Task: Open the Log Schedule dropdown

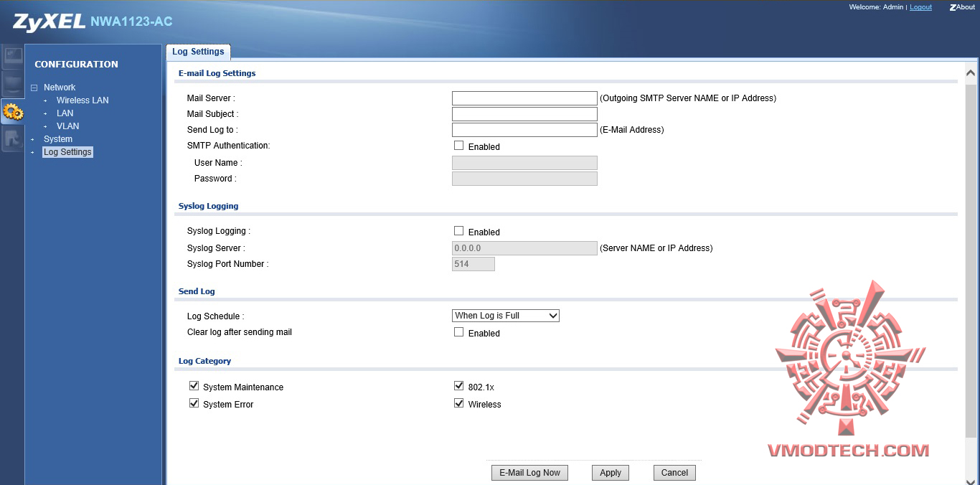Action: pos(506,316)
